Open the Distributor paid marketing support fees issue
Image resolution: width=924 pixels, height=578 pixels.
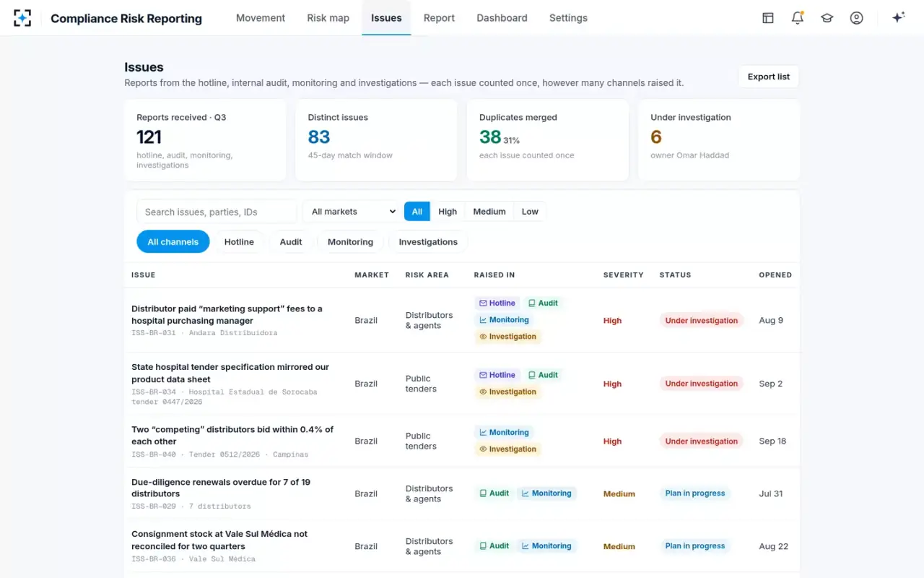[x=227, y=314]
